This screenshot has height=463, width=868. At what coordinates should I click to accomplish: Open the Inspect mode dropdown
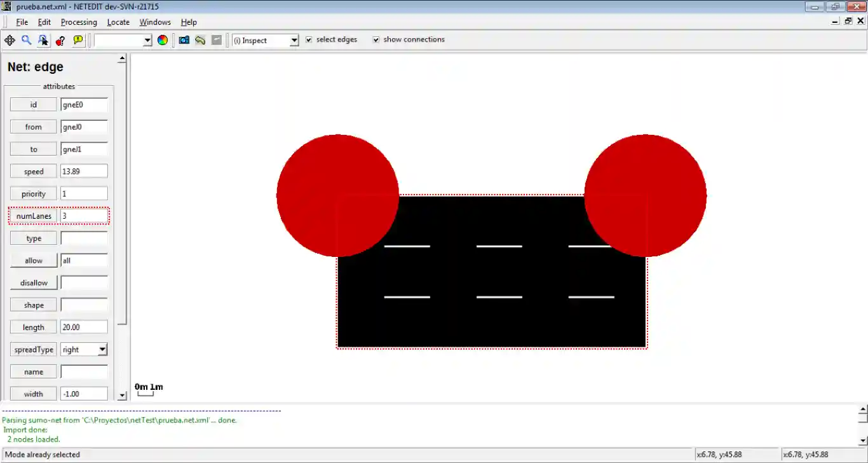pyautogui.click(x=294, y=40)
